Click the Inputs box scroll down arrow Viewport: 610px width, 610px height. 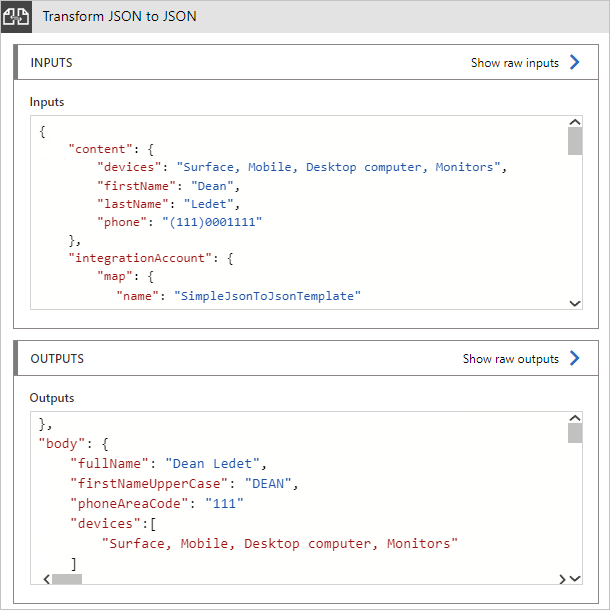point(575,302)
